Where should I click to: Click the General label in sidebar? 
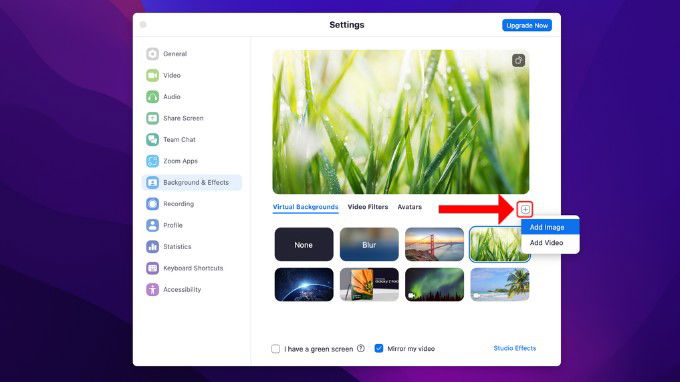coord(175,54)
